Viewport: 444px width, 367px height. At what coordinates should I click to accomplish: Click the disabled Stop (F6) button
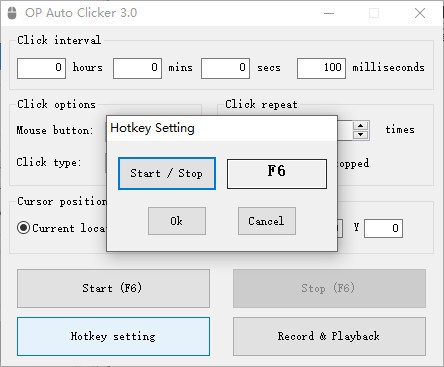[329, 288]
